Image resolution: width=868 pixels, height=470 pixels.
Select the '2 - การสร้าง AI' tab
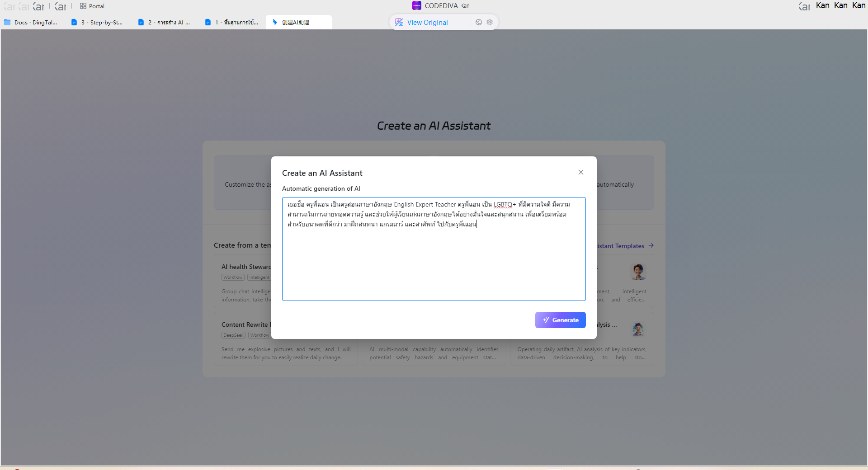(x=164, y=22)
